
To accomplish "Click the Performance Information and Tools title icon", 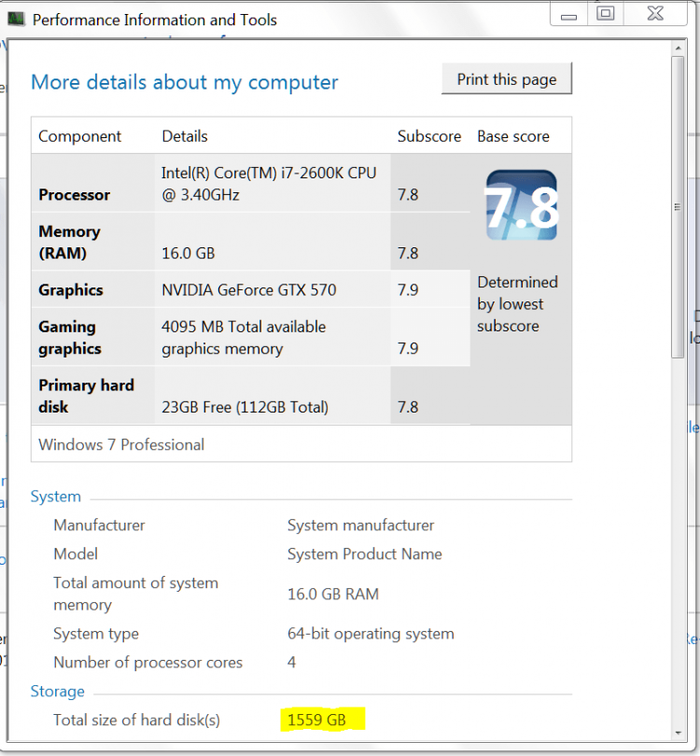I will pos(16,19).
